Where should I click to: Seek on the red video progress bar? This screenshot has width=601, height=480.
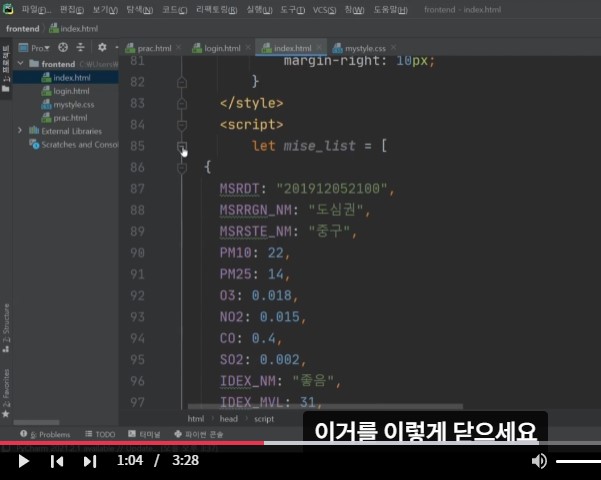tap(132, 443)
